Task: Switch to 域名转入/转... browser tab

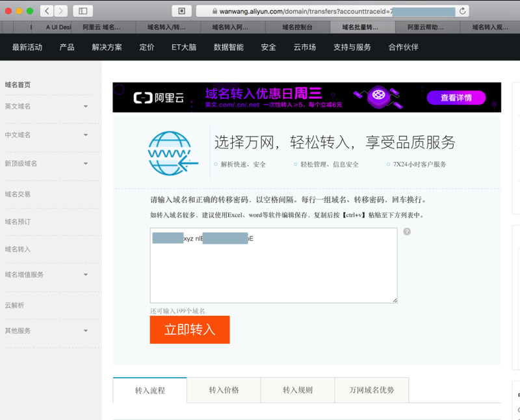Action: click(x=167, y=27)
